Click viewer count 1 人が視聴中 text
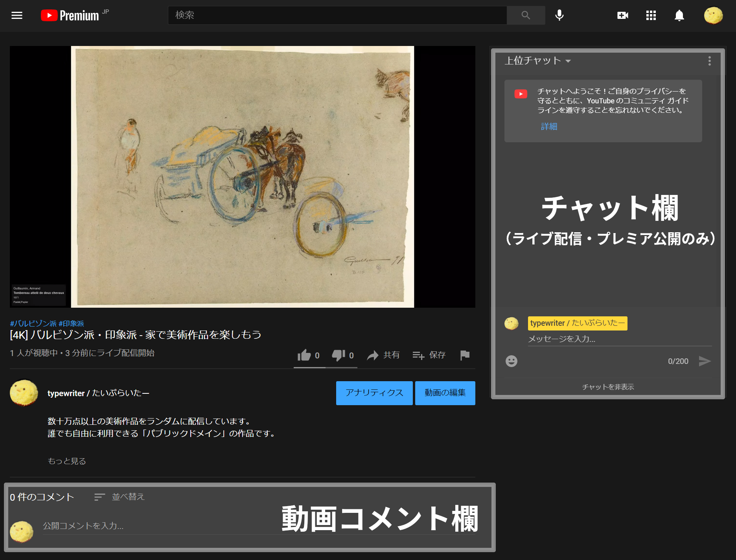Image resolution: width=736 pixels, height=560 pixels. click(34, 353)
